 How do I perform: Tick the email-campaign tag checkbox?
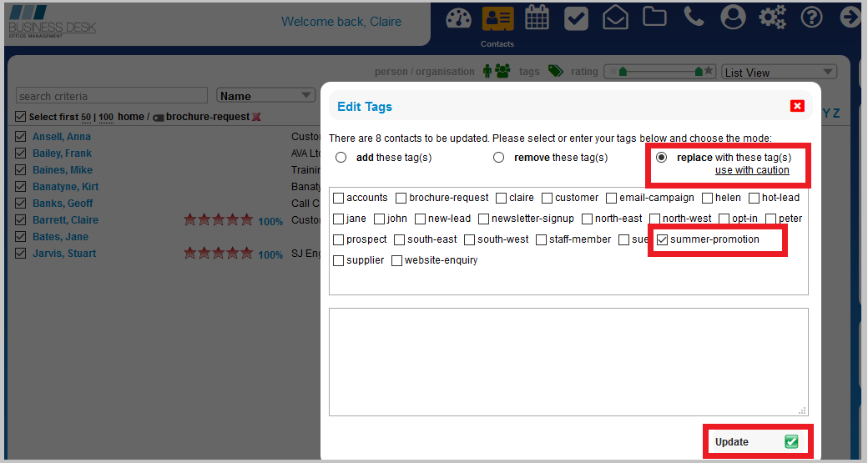pos(612,198)
